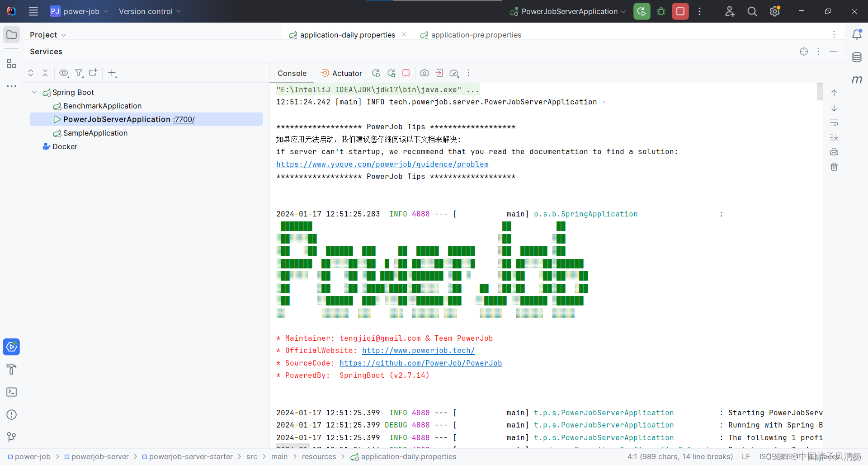
Task: Switch to the Actuator tab
Action: pos(341,73)
